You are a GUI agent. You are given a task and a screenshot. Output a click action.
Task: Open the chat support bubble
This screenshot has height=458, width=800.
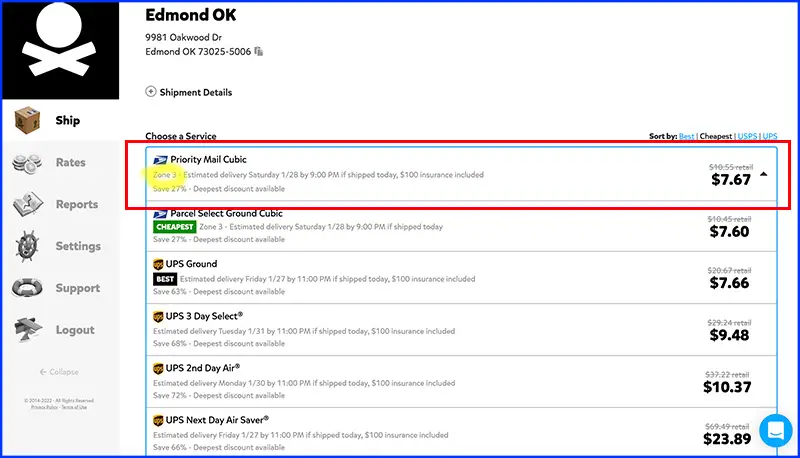776,430
